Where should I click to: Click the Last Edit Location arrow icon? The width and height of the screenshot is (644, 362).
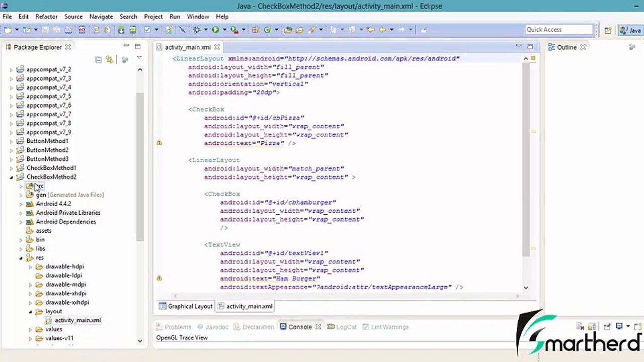point(371,30)
